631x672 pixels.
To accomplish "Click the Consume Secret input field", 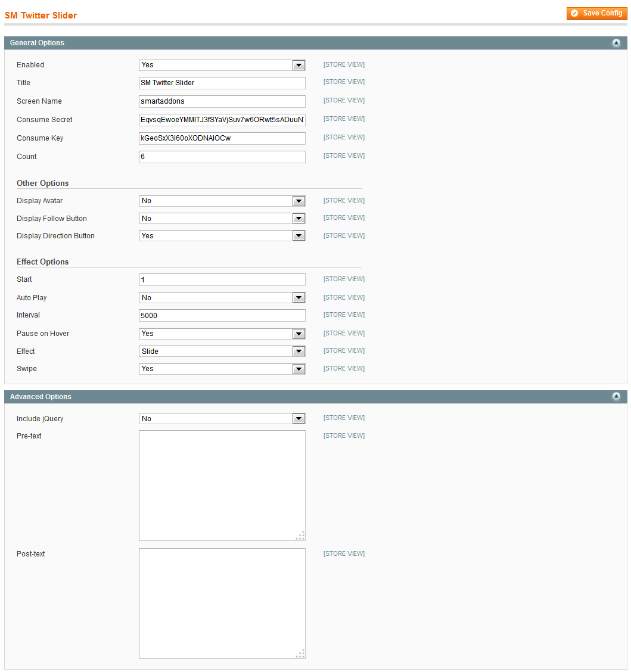I will (222, 120).
